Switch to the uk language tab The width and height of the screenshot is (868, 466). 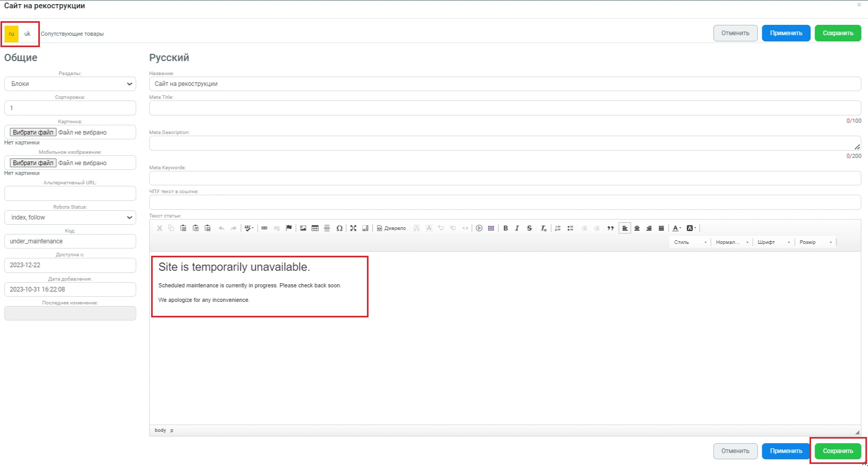point(27,34)
